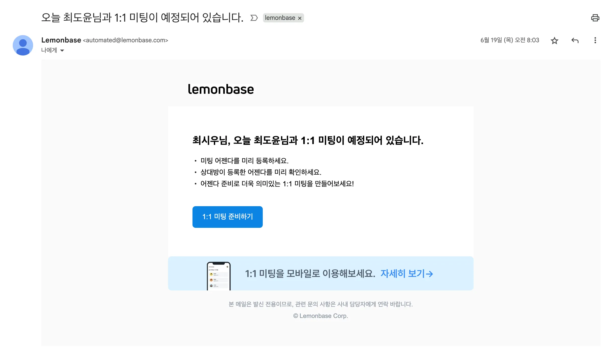Click the 1:1 미팅 준비하기 button
The width and height of the screenshot is (607, 364).
click(227, 217)
